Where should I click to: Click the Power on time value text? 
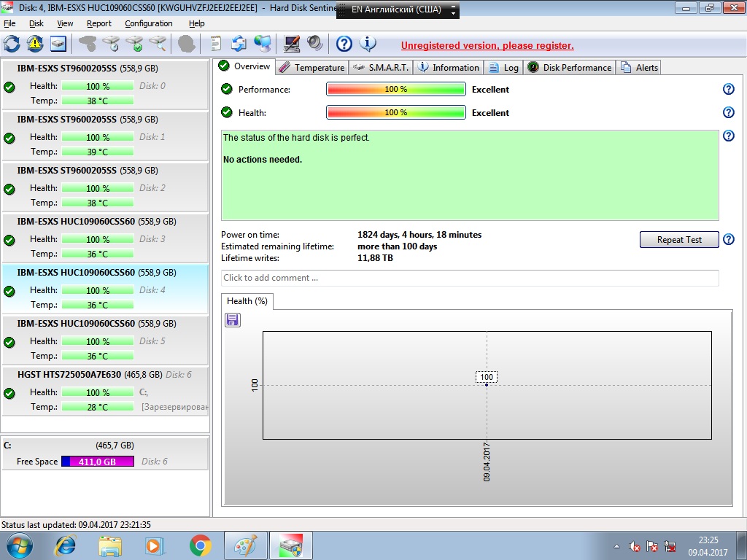point(419,235)
